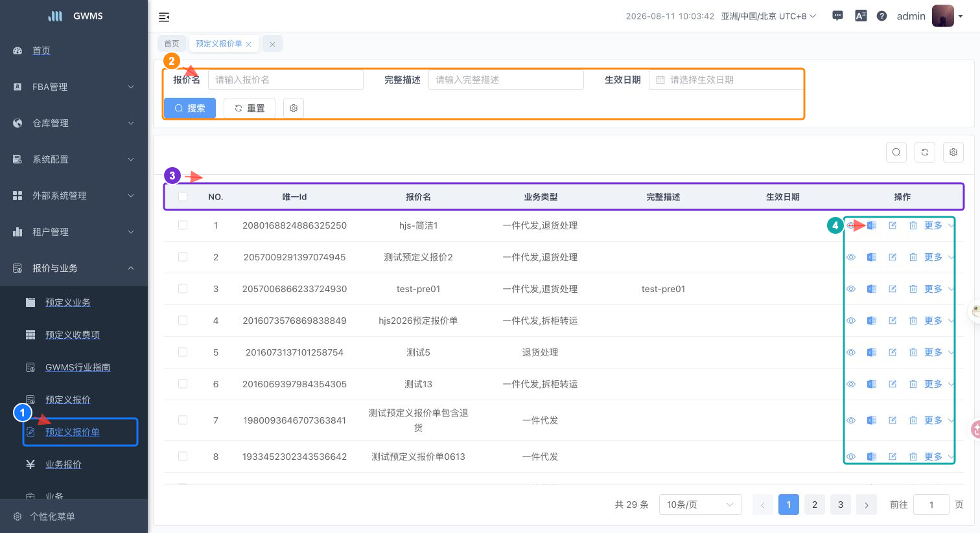Viewport: 980px width, 533px height.
Task: Toggle the table search magnifier icon
Action: pyautogui.click(x=896, y=152)
